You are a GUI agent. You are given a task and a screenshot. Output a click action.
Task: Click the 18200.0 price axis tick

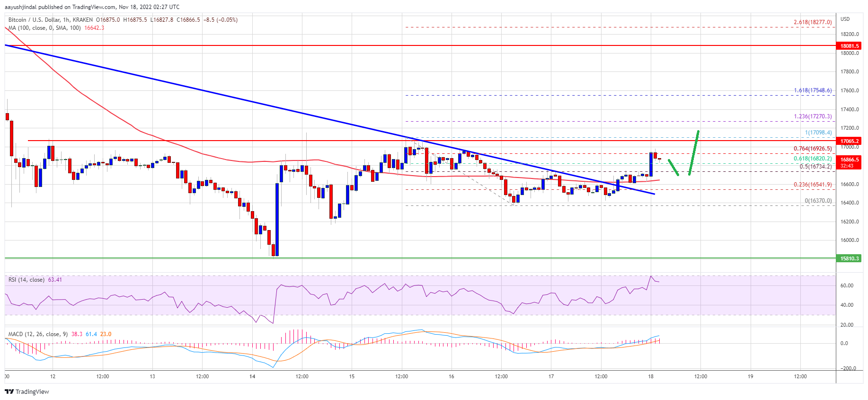pos(850,35)
